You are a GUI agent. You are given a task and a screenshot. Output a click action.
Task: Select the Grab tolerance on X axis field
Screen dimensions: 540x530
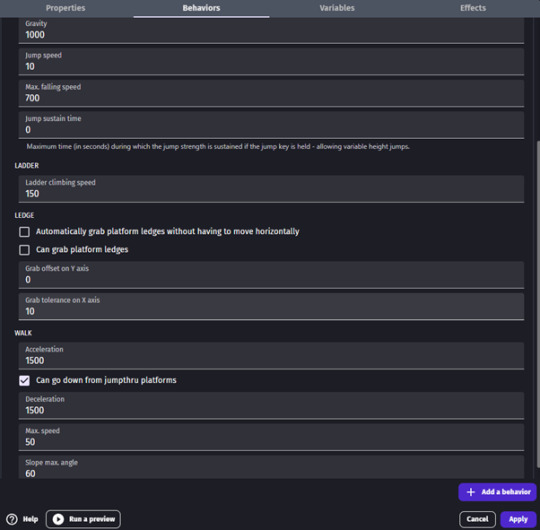coord(271,306)
